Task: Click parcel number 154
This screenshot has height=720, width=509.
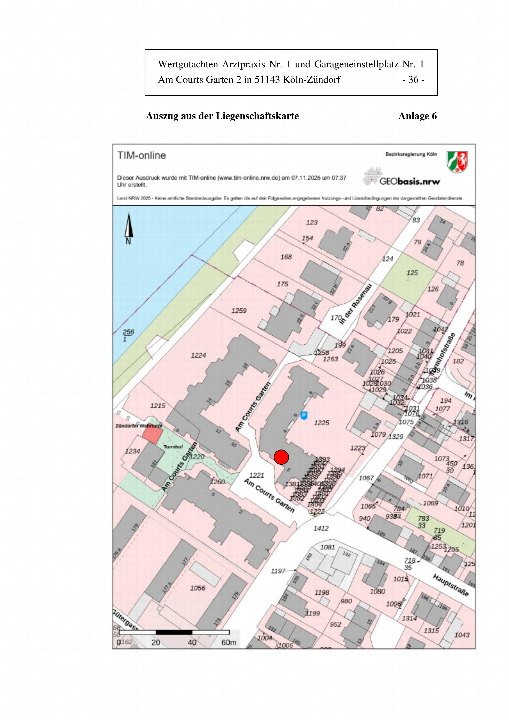Action: pyautogui.click(x=307, y=238)
